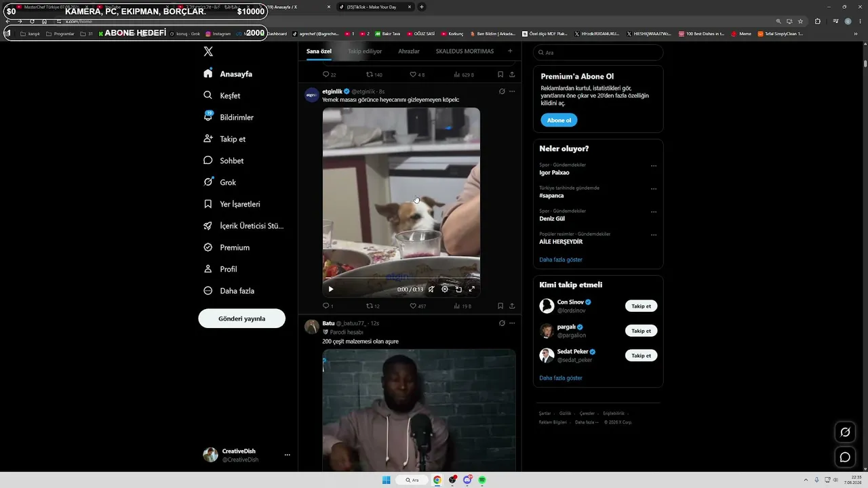868x488 pixels.
Task: Open Anasayfa in the sidebar
Action: (x=228, y=74)
